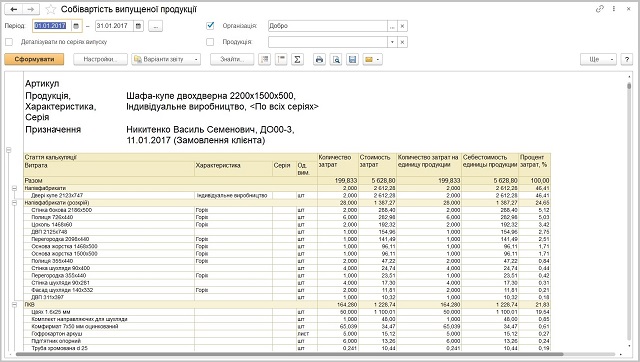Open the send by email envelope dropdown
Image resolution: width=640 pixels, height=362 pixels.
372,59
